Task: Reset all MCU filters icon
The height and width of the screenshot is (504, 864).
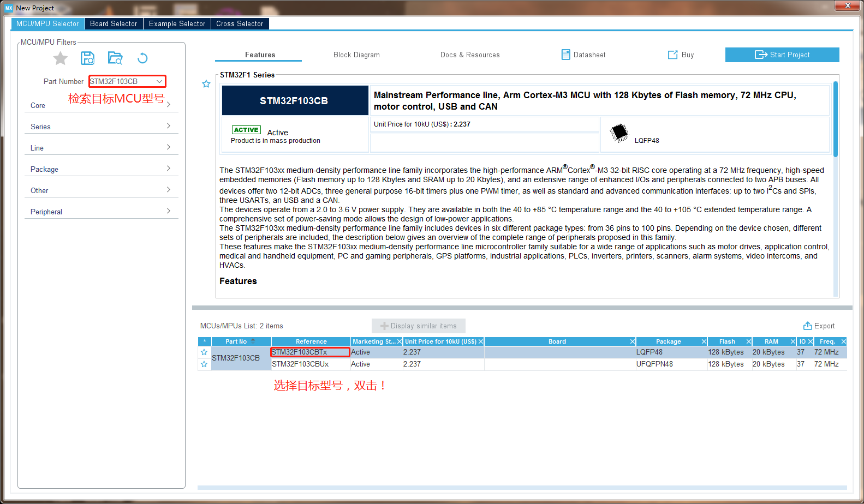Action: pos(142,58)
